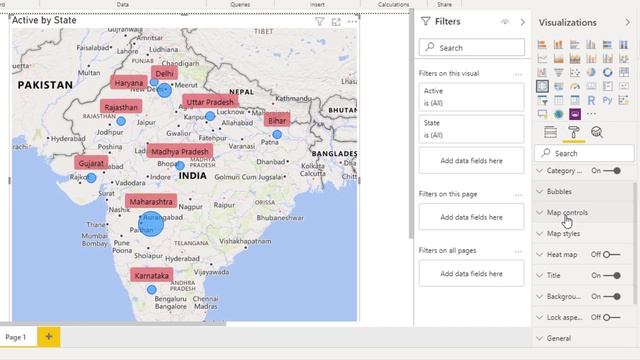This screenshot has height=360, width=640.
Task: Select the Scatter chart visual
Action: (575, 73)
